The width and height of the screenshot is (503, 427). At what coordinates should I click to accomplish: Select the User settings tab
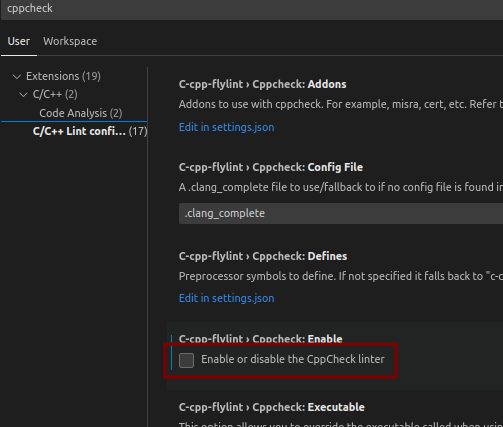(19, 41)
